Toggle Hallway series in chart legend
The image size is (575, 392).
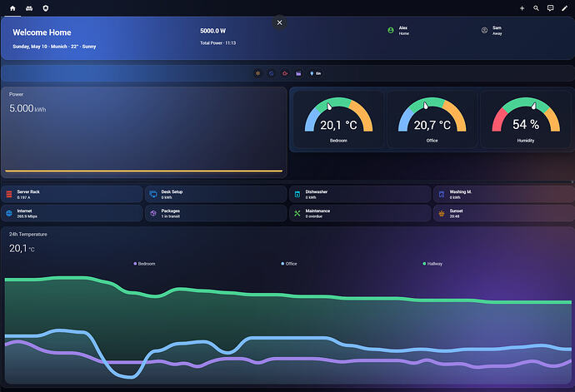click(x=432, y=264)
